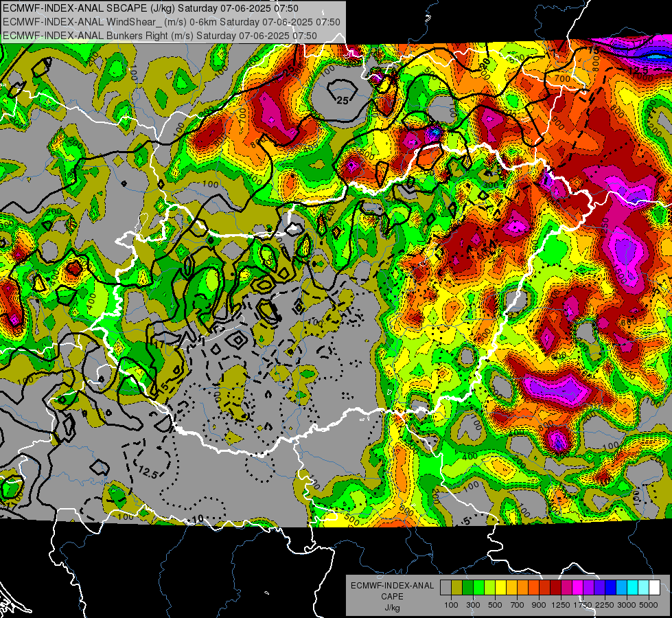Click the legend's CAPE label
Image resolution: width=672 pixels, height=618 pixels.
[x=392, y=597]
